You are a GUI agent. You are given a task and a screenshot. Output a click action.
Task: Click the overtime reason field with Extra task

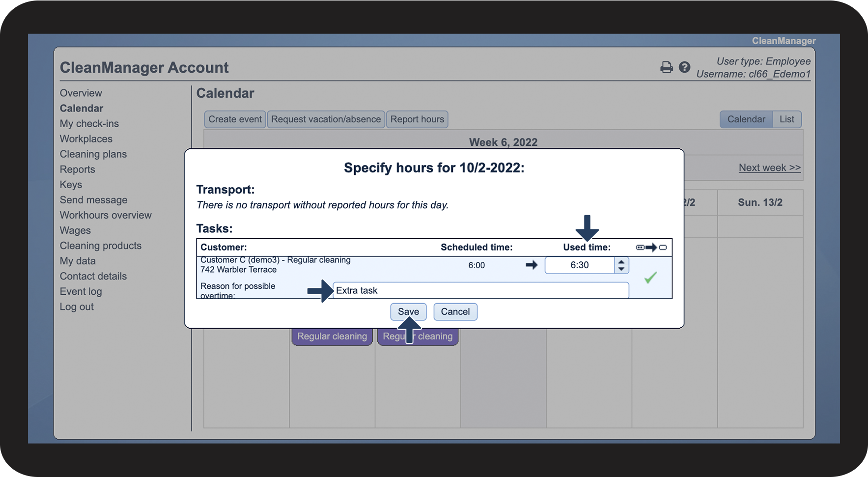click(481, 290)
